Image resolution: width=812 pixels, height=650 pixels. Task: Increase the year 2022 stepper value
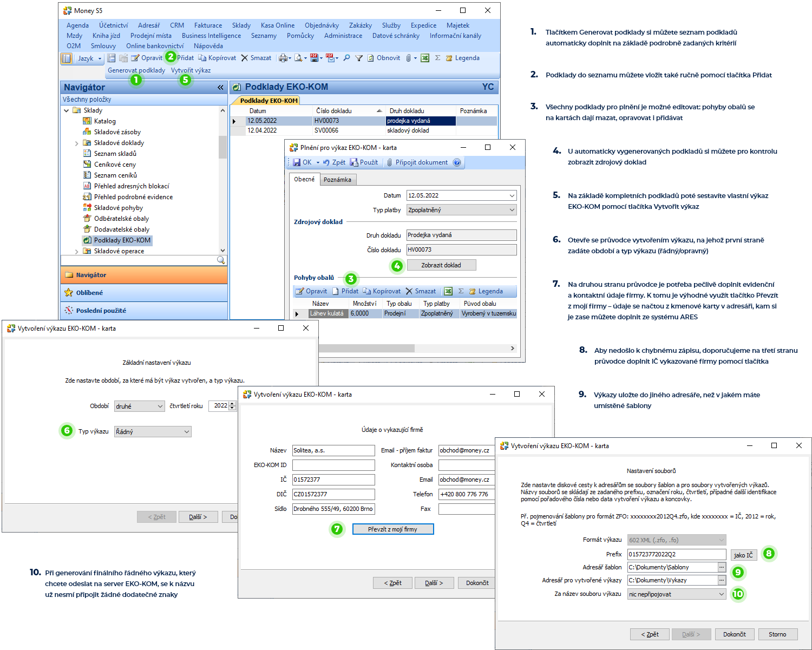tap(232, 404)
